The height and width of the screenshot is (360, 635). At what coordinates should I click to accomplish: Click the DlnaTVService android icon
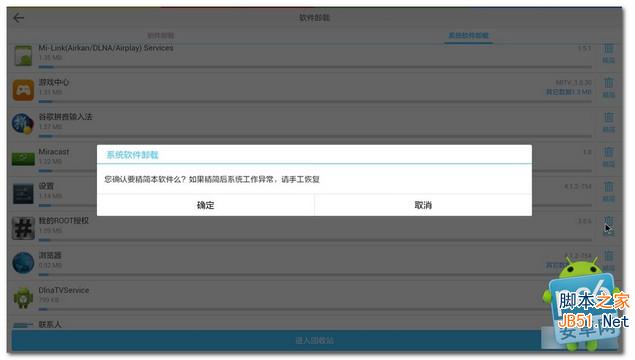(x=23, y=298)
